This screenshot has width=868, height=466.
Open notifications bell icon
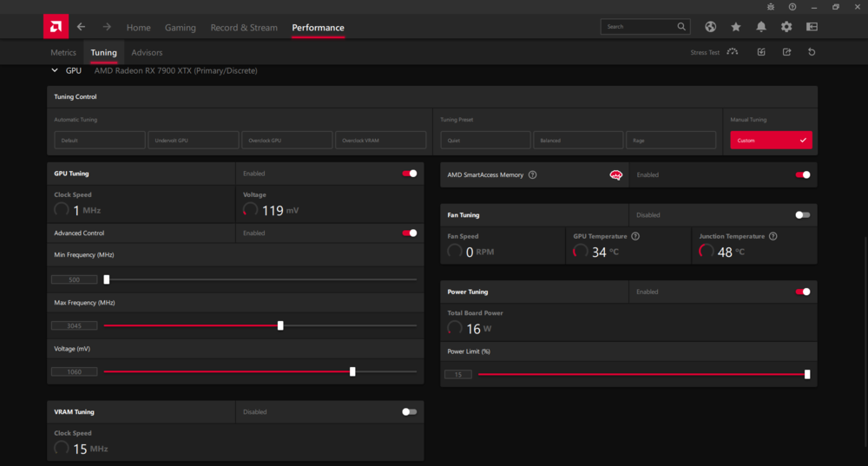(x=761, y=27)
